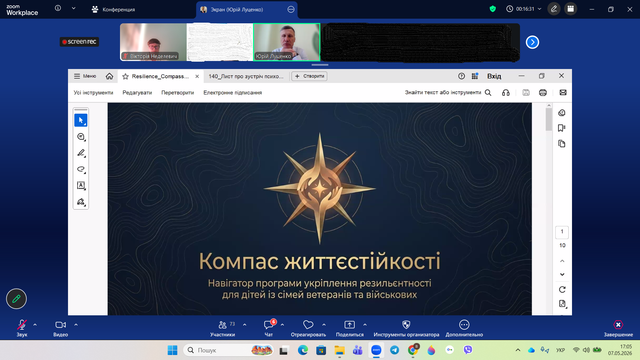Switch to Resilience_Compass document tab
This screenshot has height=360, width=640.
pyautogui.click(x=160, y=76)
